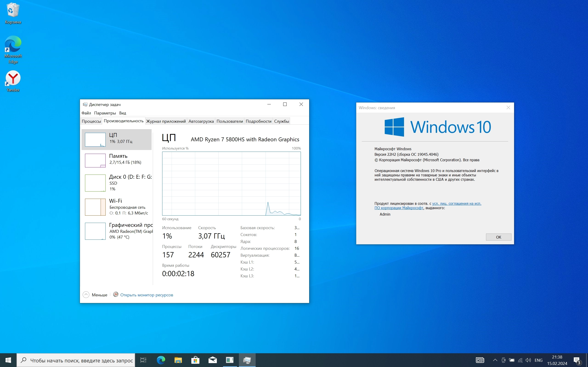Open Mail app in taskbar

(212, 360)
